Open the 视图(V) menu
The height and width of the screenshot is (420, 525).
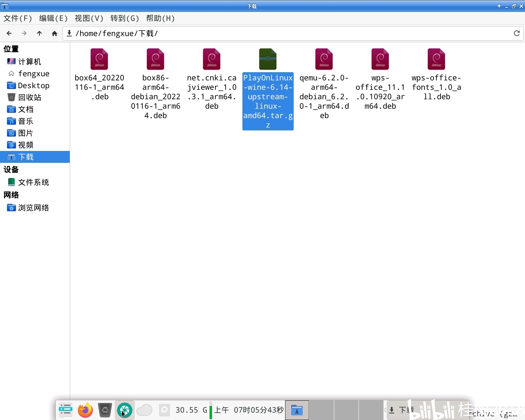89,18
